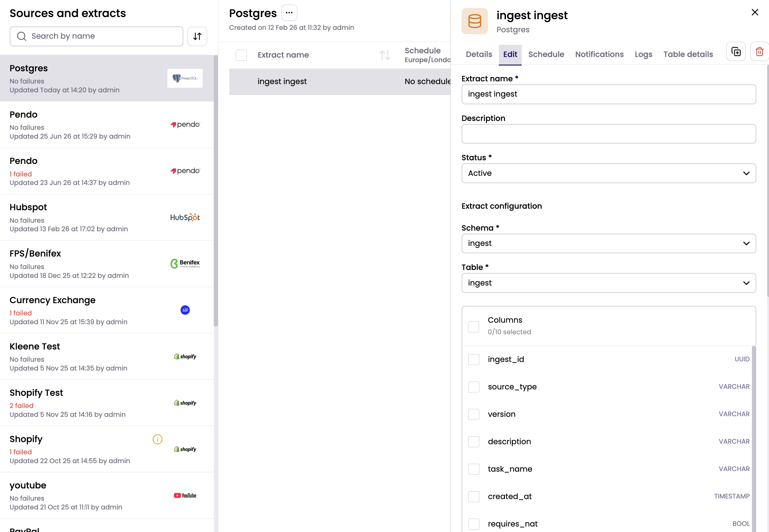This screenshot has width=769, height=532.
Task: Click the YouTube logo
Action: click(x=185, y=495)
